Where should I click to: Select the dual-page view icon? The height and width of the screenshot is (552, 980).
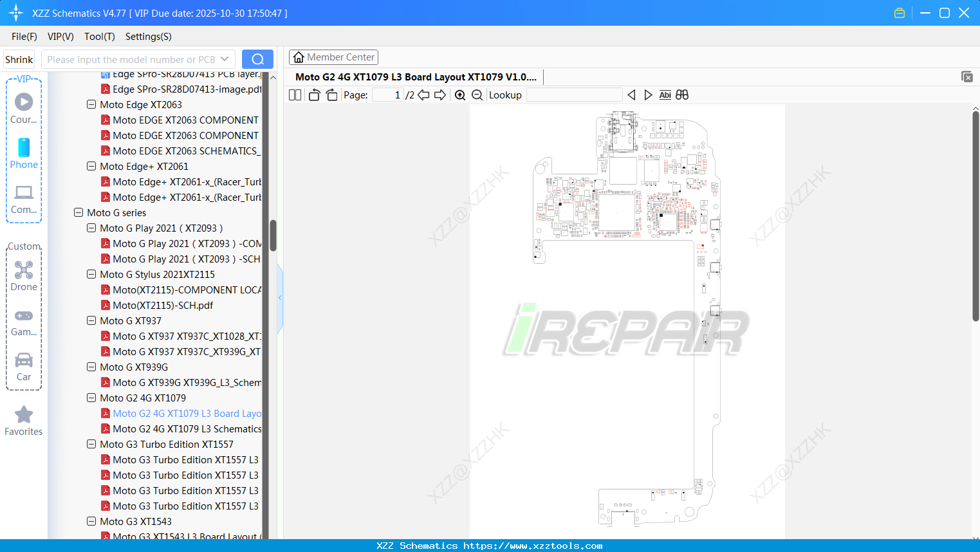295,95
